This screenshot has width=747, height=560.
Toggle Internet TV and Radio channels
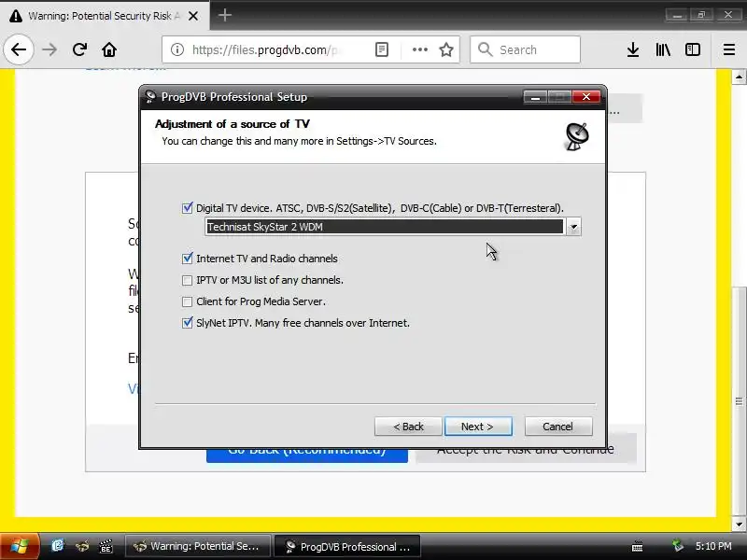[188, 259]
